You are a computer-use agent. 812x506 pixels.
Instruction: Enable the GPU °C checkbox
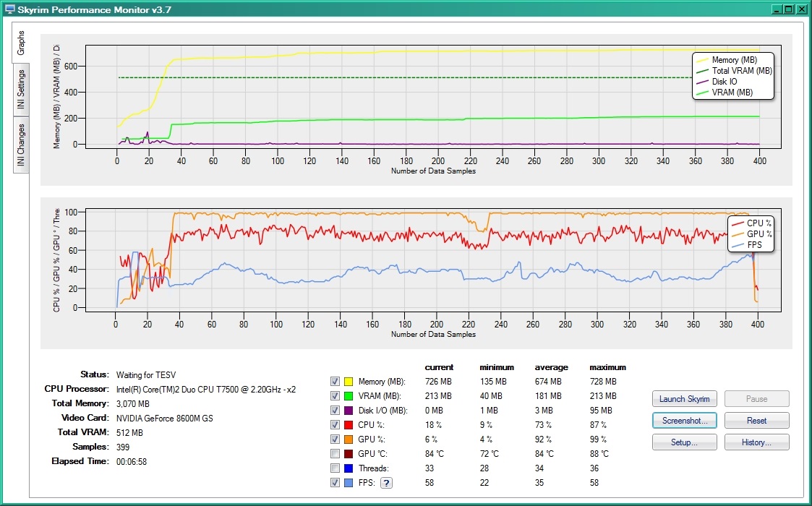335,453
